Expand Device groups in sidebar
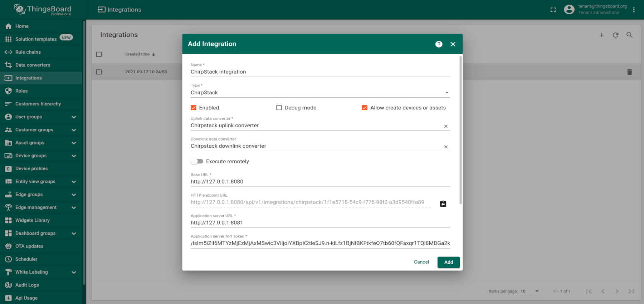644x304 pixels. pos(74,156)
